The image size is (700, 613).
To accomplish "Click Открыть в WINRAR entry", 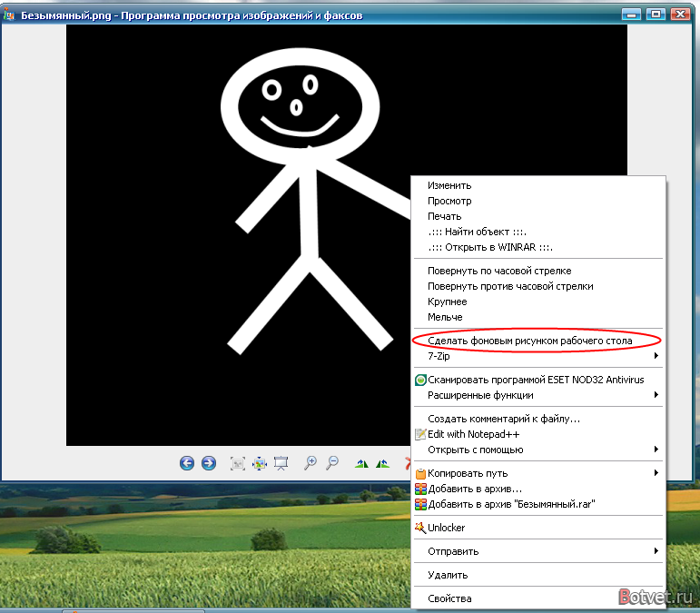I will (538, 247).
